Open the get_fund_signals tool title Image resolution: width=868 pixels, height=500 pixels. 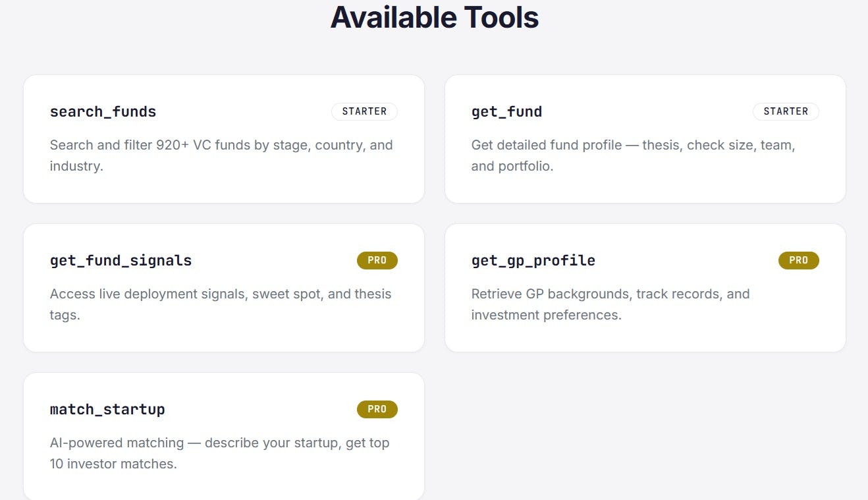[121, 260]
